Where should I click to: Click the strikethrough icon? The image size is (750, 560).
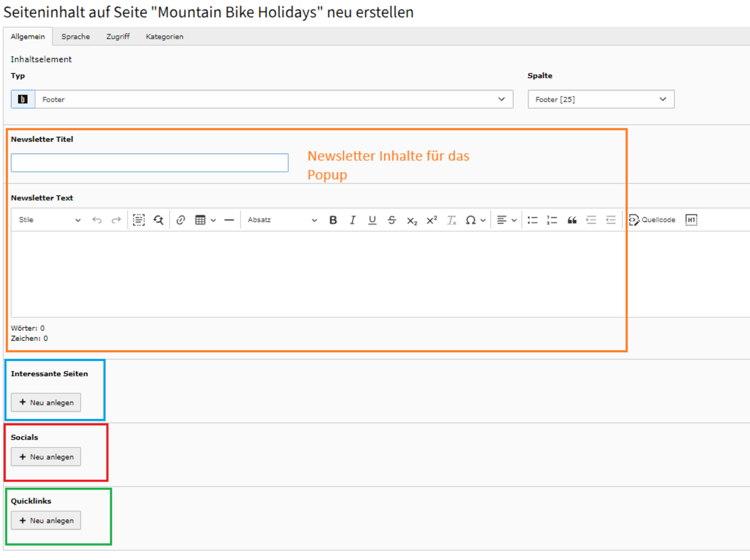pyautogui.click(x=392, y=220)
